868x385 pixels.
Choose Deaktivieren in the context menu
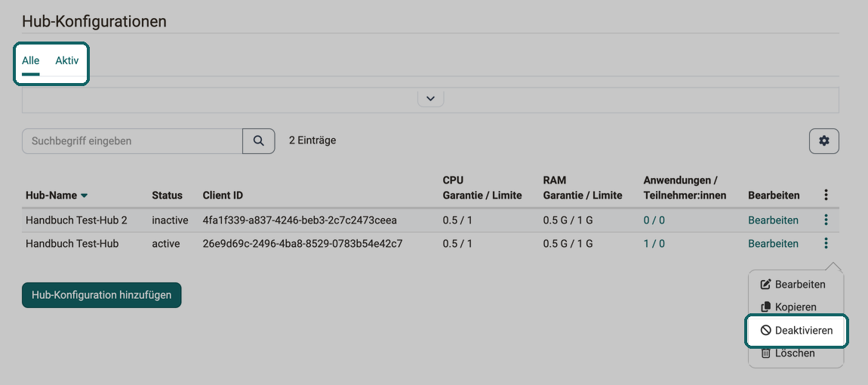(796, 331)
